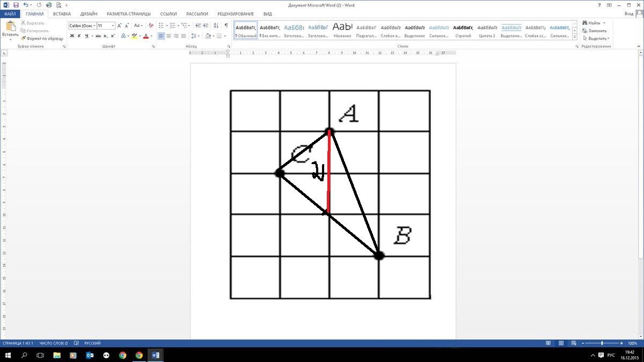Screen dimensions: 644x362
Task: Expand the styles gallery arrow
Action: (x=575, y=38)
